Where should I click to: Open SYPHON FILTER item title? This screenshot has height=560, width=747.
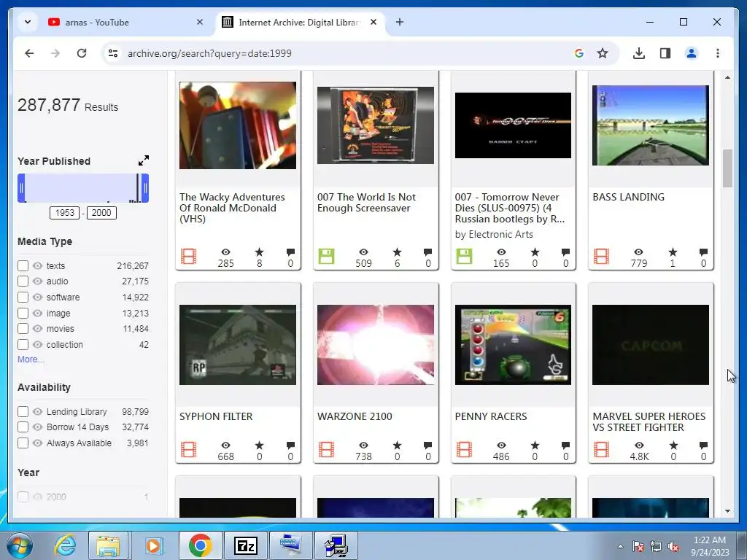coord(216,416)
